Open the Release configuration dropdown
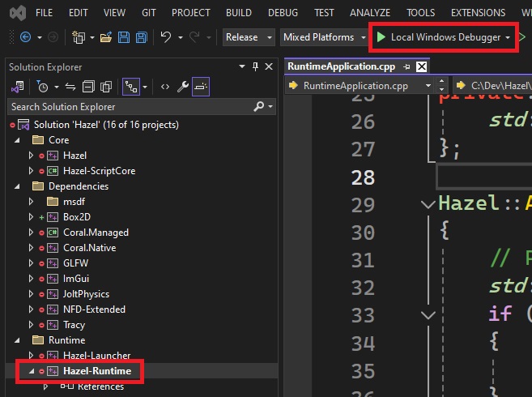Screen dimensions: 532x397 pos(249,37)
